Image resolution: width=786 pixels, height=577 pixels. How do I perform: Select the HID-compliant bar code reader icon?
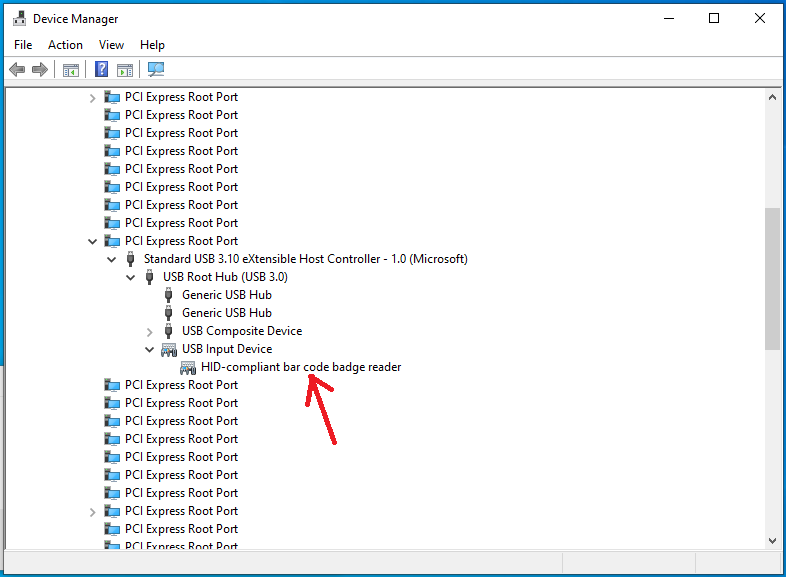(x=187, y=367)
